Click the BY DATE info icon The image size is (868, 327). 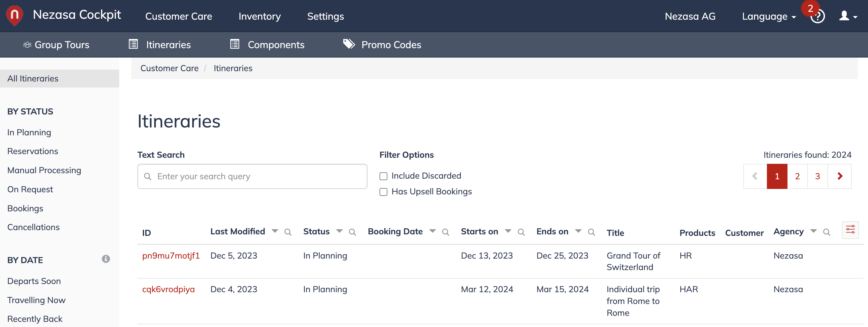coord(106,259)
